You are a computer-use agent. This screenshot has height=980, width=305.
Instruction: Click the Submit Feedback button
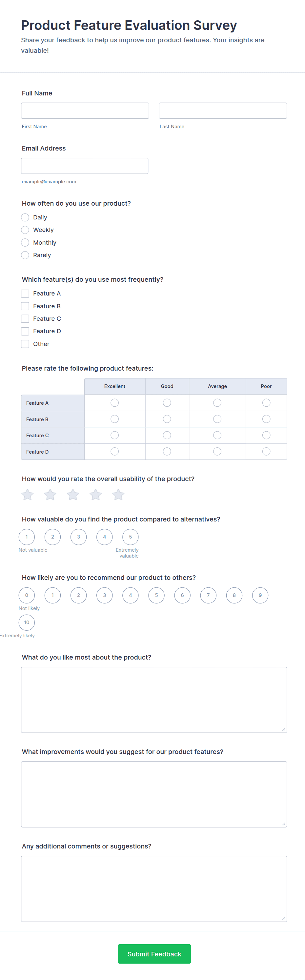pyautogui.click(x=154, y=954)
